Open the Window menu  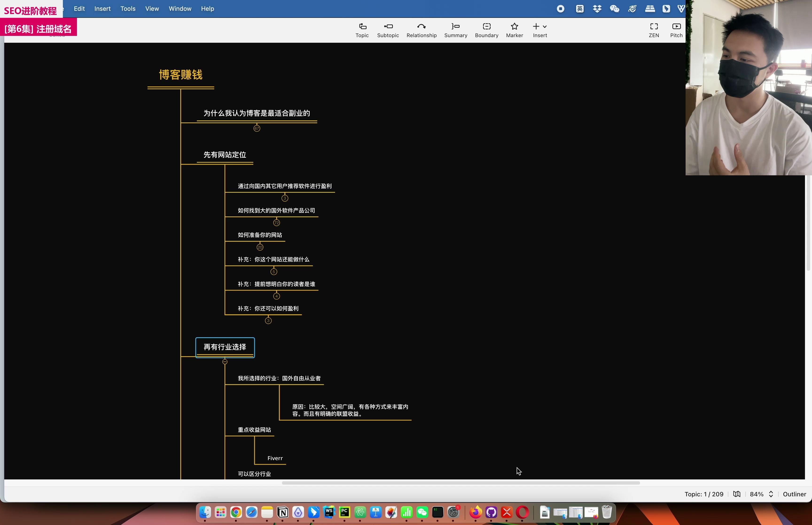click(180, 9)
